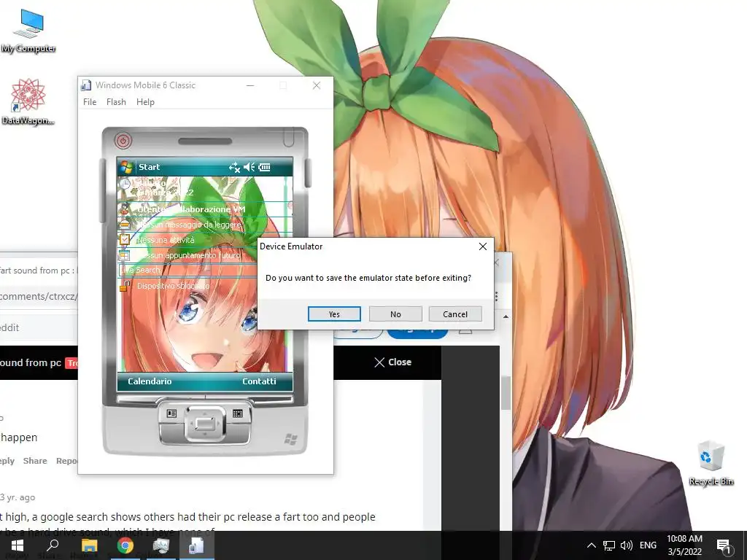Tap the Contatti soft key
The image size is (747, 560).
(259, 381)
